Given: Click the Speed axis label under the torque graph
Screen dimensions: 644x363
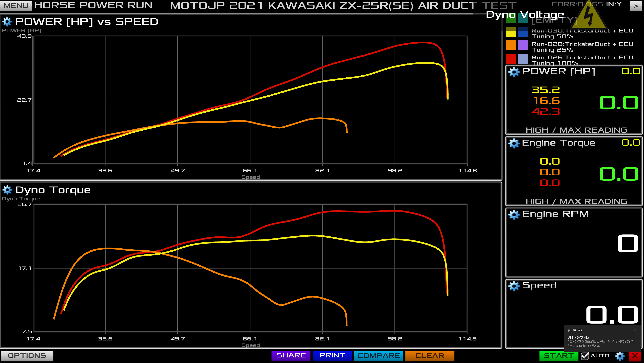Looking at the screenshot, I should tap(250, 345).
